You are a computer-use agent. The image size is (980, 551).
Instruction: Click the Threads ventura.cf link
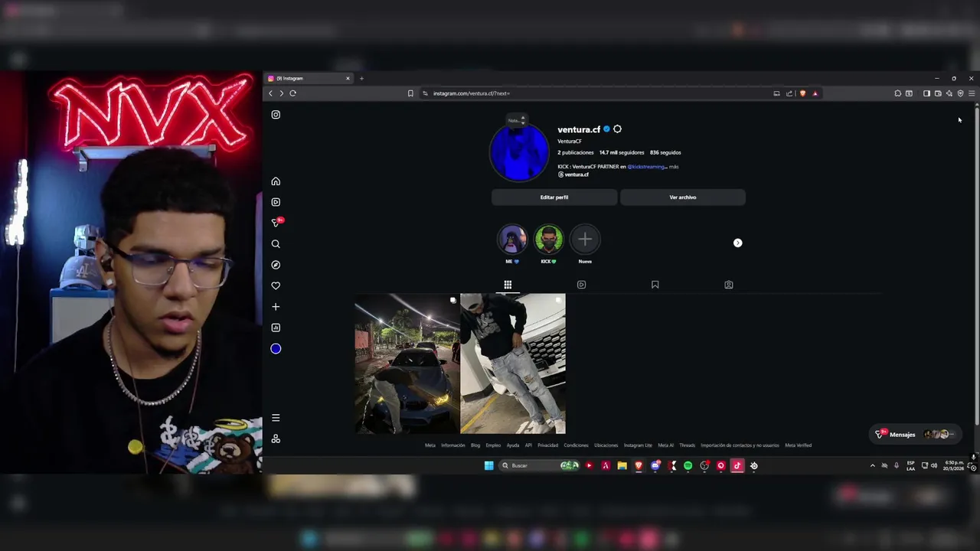(573, 174)
